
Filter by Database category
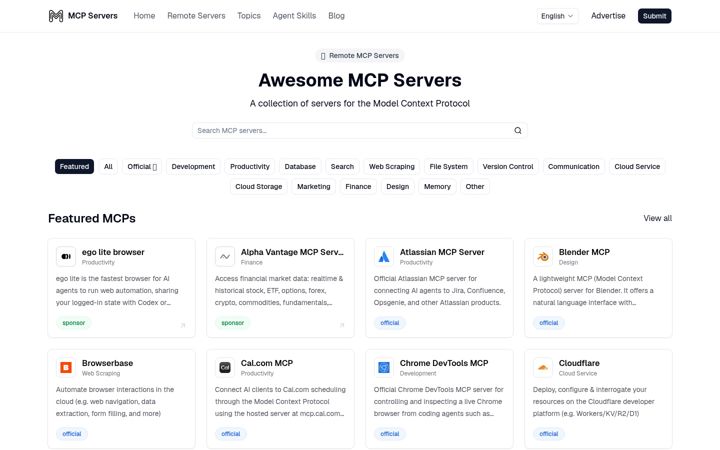click(300, 166)
